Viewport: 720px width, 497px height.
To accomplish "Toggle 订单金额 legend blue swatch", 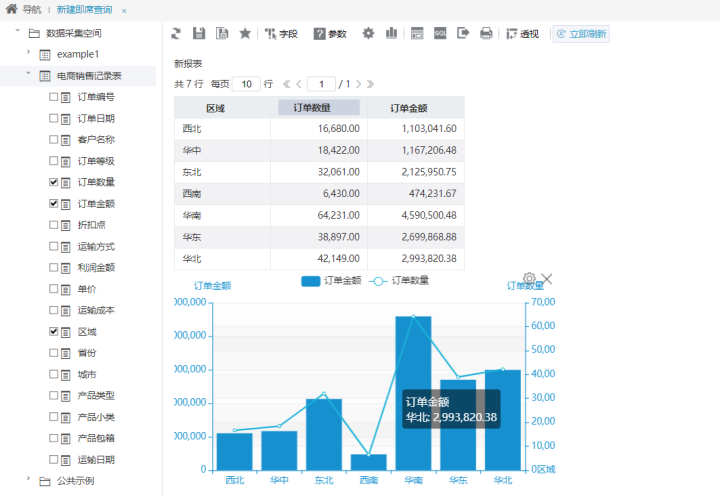I will click(310, 281).
